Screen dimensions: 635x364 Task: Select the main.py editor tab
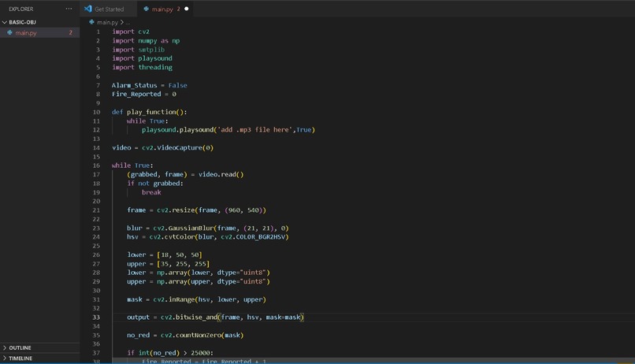[165, 9]
